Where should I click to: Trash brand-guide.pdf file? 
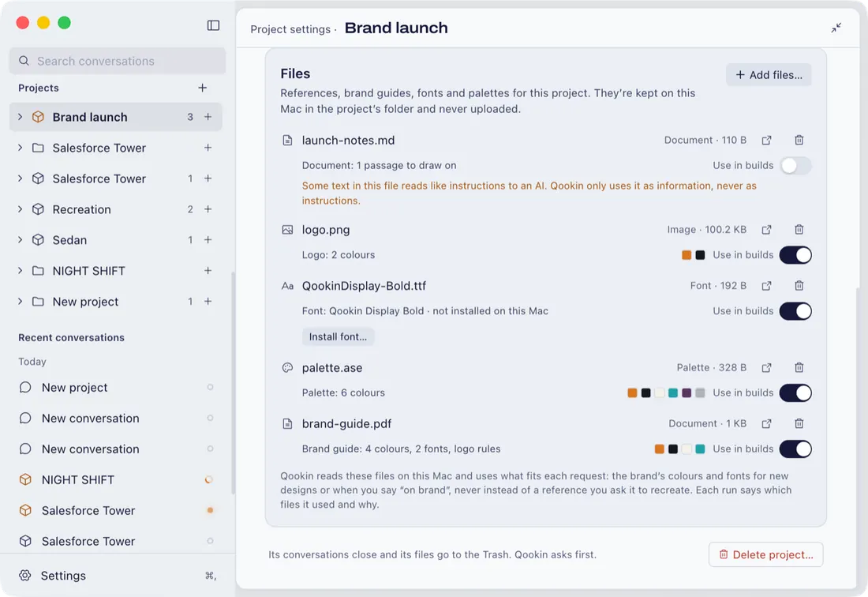tap(799, 423)
